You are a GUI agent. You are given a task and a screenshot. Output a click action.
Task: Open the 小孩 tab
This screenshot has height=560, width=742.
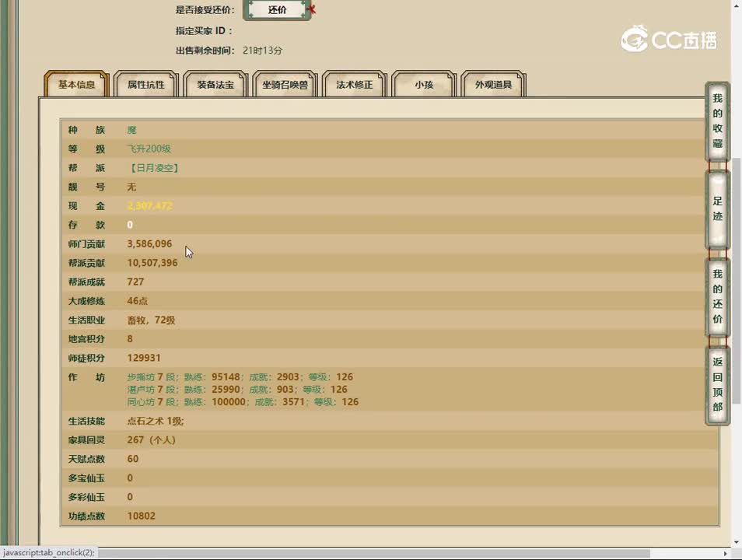tap(424, 84)
